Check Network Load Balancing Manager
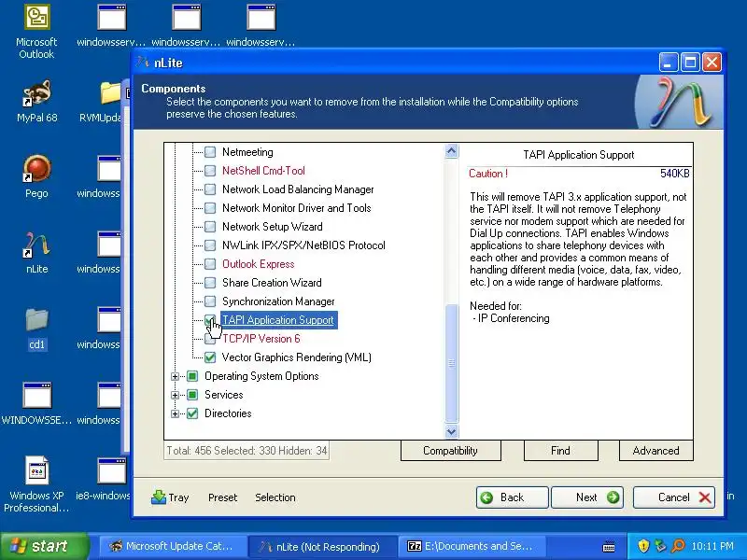 tap(210, 189)
